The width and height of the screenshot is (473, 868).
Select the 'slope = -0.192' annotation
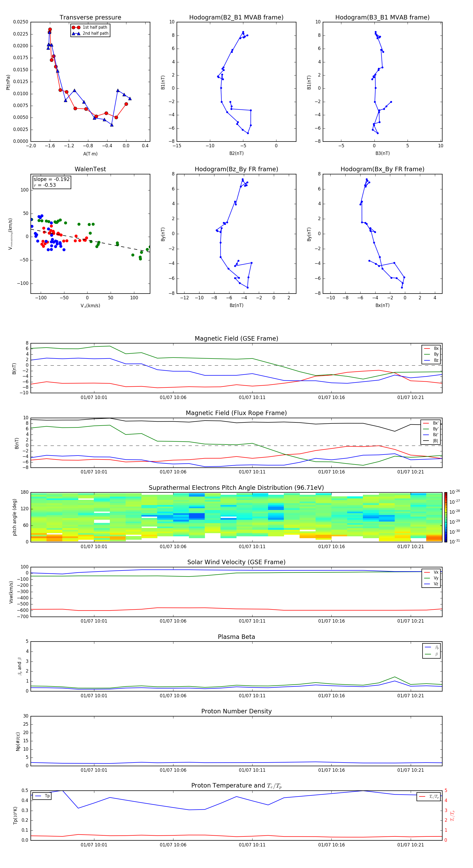[x=52, y=179]
